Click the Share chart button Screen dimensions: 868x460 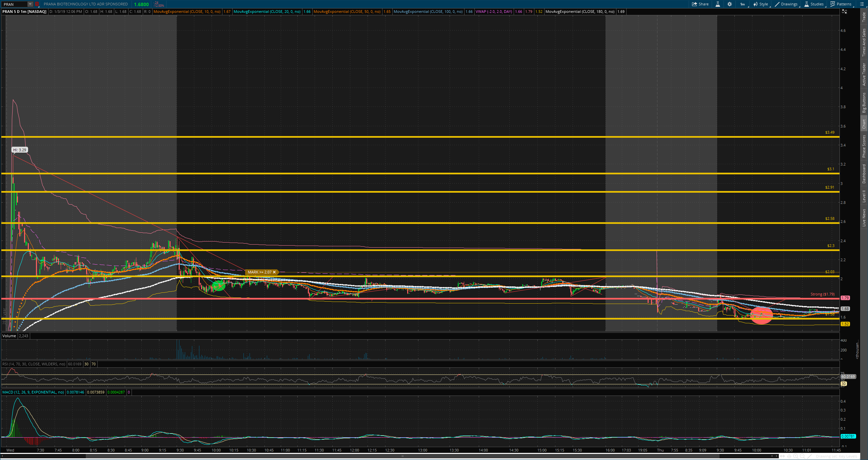click(700, 4)
